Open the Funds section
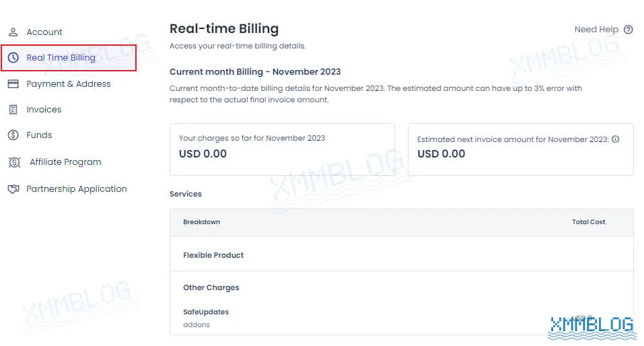The width and height of the screenshot is (644, 346). (39, 135)
